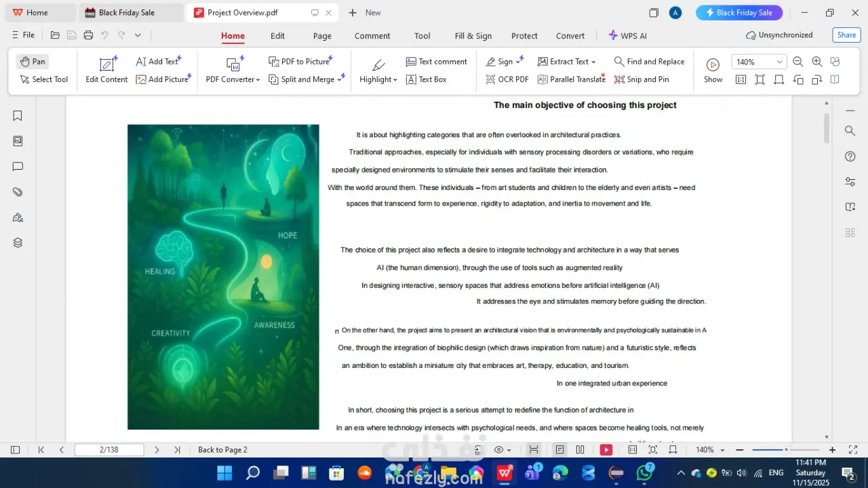Open the File menu

point(23,35)
